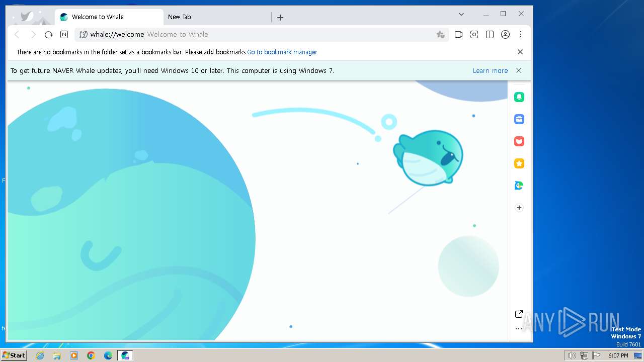
Task: Launch Microsoft Edge from the taskbar
Action: (x=108, y=355)
